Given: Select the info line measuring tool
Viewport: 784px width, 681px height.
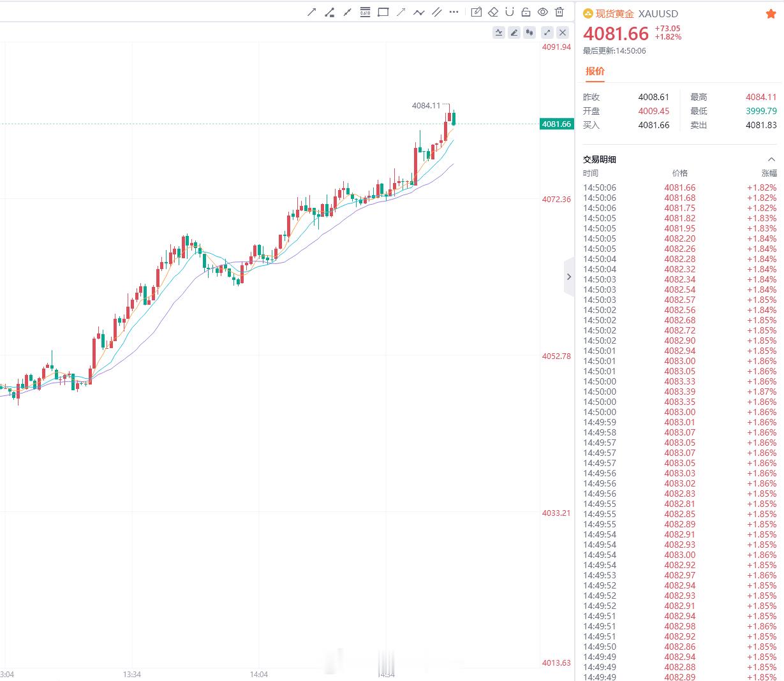Looking at the screenshot, I should [329, 12].
